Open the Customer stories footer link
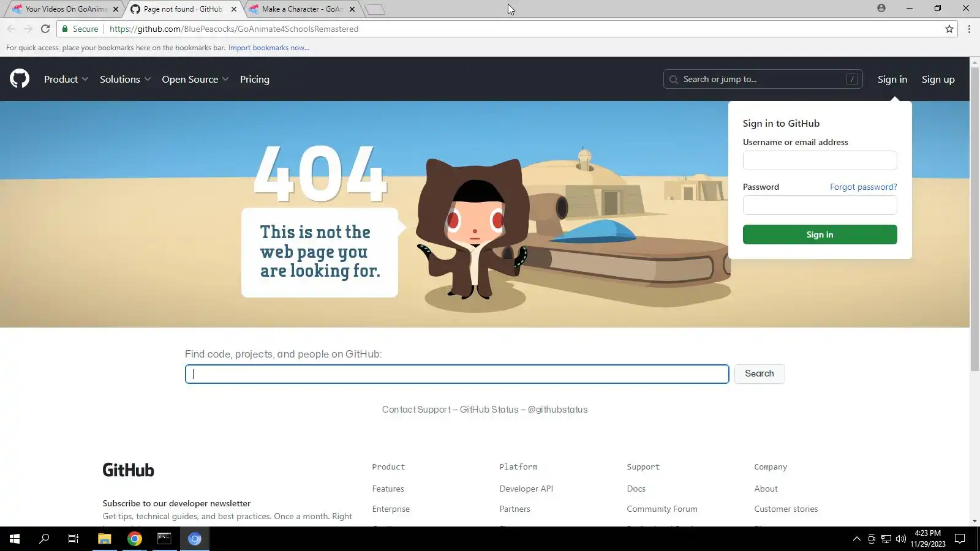Screen dimensions: 980x551 click(x=786, y=509)
